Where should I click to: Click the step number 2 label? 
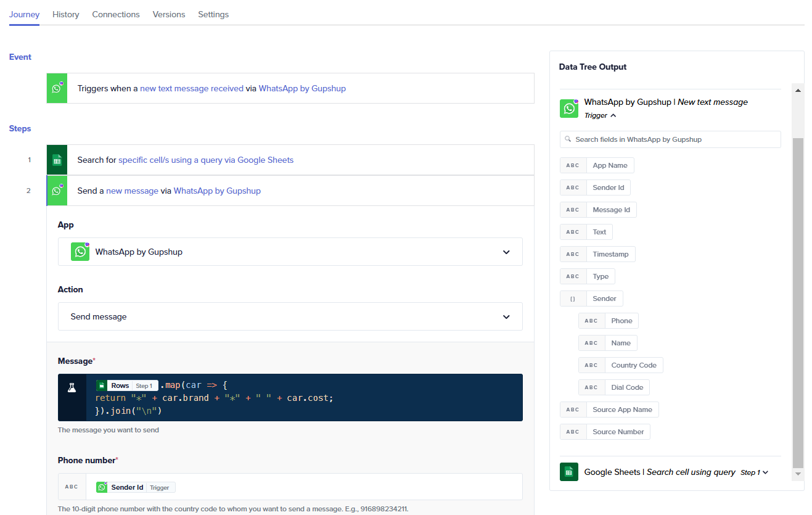tap(28, 191)
